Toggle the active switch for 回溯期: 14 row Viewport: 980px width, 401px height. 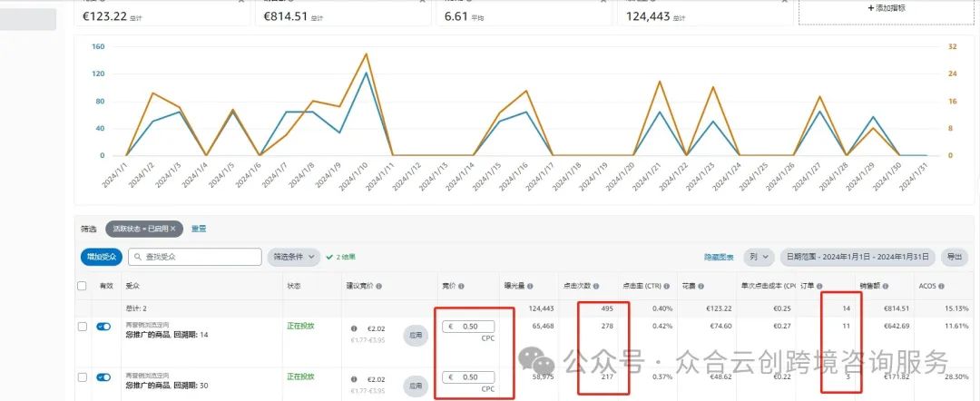pyautogui.click(x=103, y=327)
